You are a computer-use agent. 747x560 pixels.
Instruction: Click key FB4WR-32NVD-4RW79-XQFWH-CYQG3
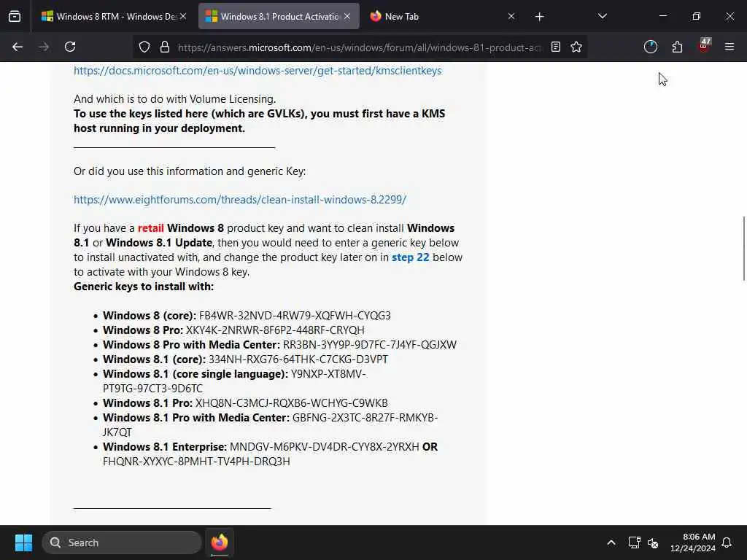click(295, 316)
